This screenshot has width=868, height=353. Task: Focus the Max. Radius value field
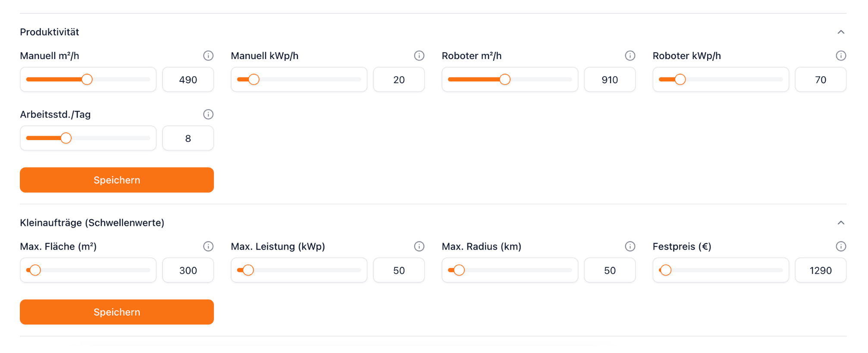point(609,270)
